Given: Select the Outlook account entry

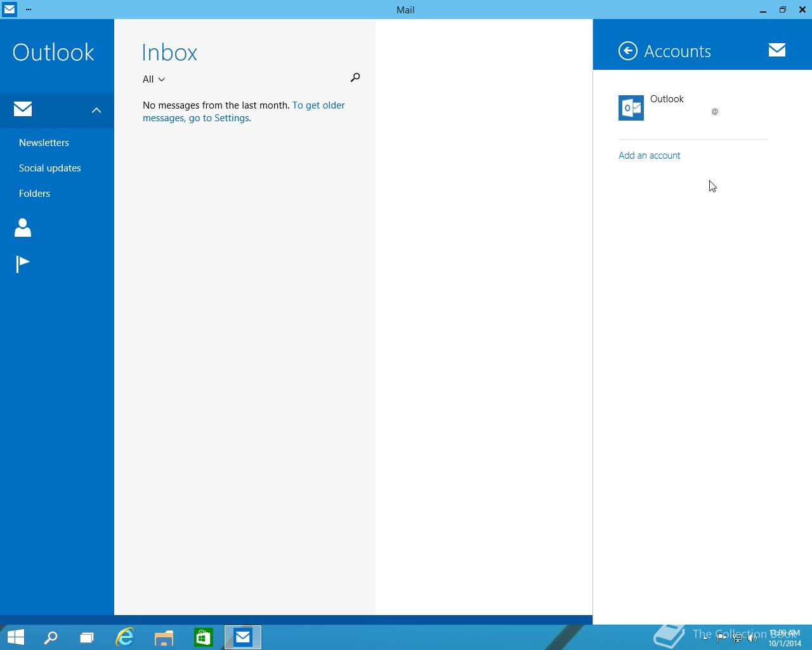Looking at the screenshot, I should (693, 108).
